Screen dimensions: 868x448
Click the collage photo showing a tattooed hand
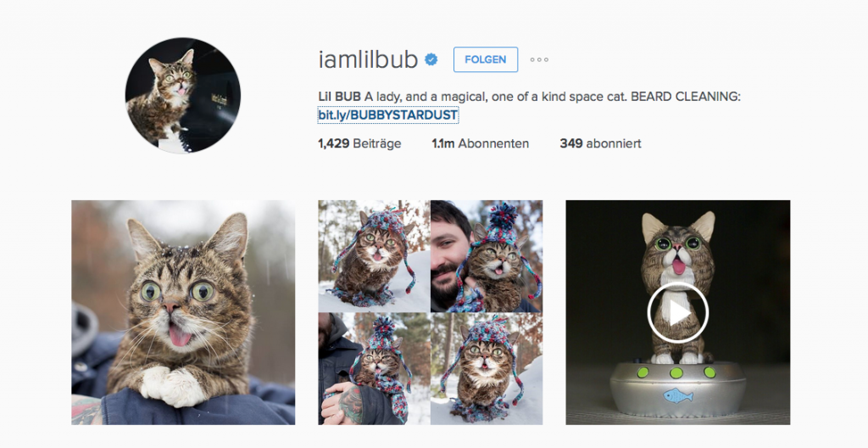[x=374, y=369]
